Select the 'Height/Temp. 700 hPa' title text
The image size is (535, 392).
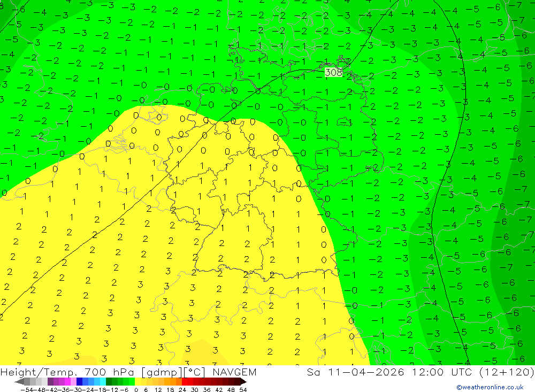pyautogui.click(x=68, y=372)
